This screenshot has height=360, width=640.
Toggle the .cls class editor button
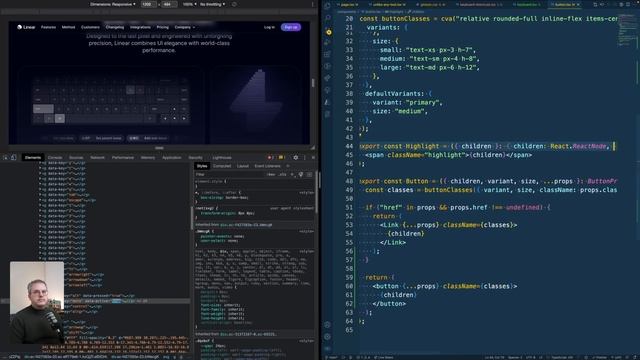(x=282, y=174)
